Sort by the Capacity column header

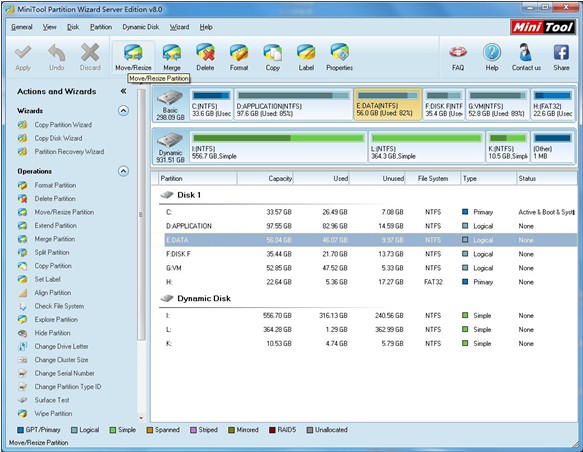[265, 178]
